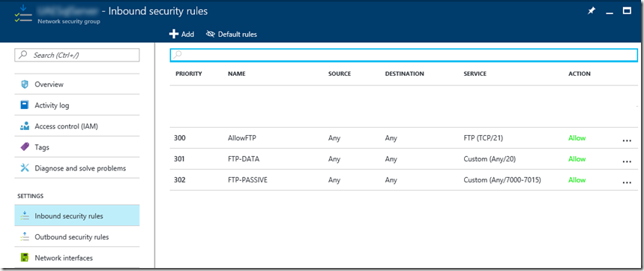Click the Activity log icon

pos(24,105)
